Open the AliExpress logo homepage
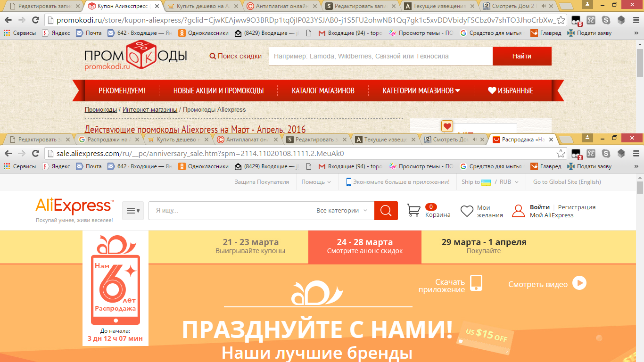Screen dimensions: 644x362 [74, 207]
